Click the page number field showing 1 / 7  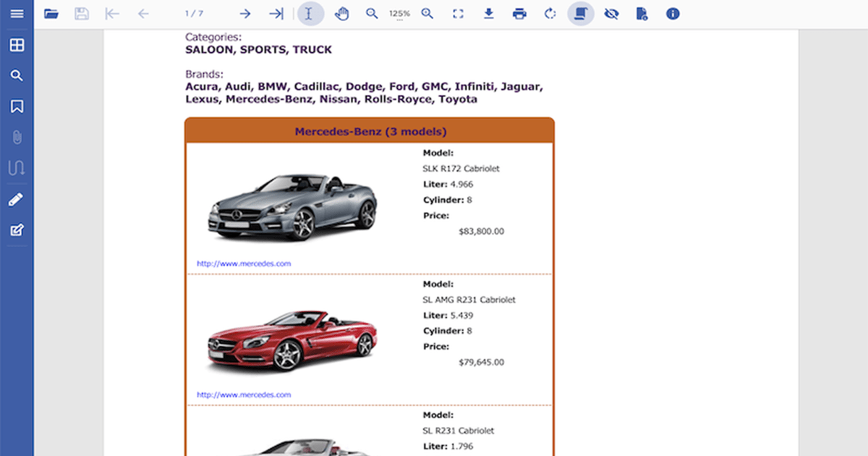tap(194, 14)
